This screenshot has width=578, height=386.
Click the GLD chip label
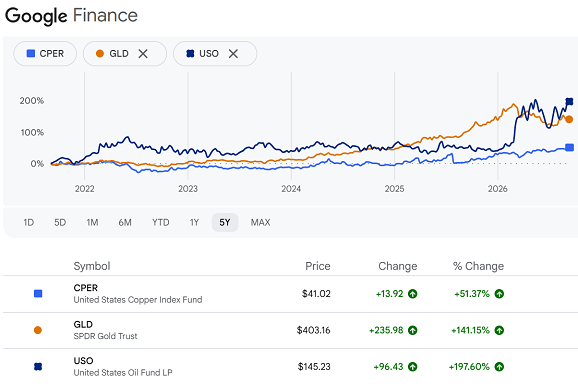[x=119, y=54]
